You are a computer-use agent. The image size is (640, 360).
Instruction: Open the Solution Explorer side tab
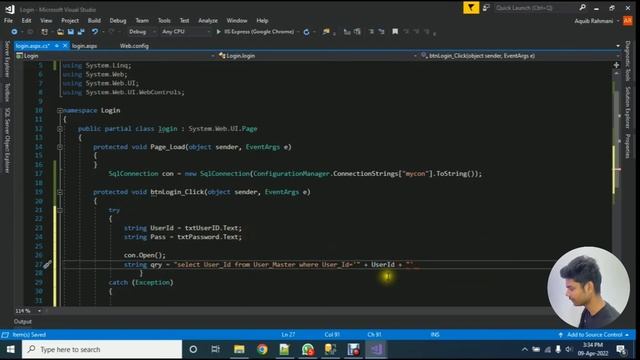point(628,108)
